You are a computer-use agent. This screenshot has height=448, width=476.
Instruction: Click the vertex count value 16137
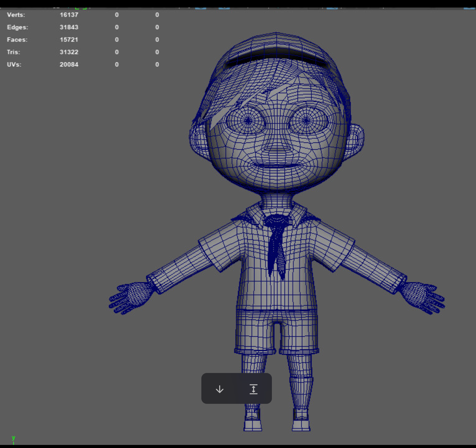pyautogui.click(x=69, y=15)
